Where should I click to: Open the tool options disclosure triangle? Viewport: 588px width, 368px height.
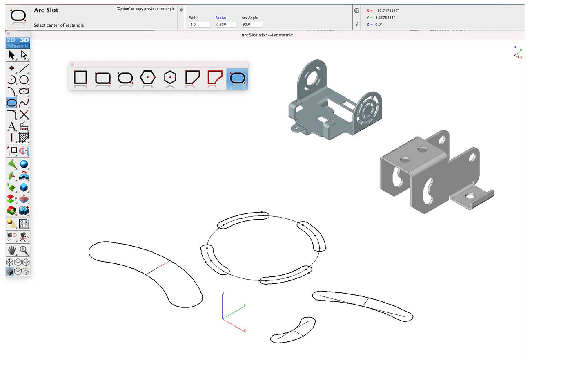click(x=181, y=10)
